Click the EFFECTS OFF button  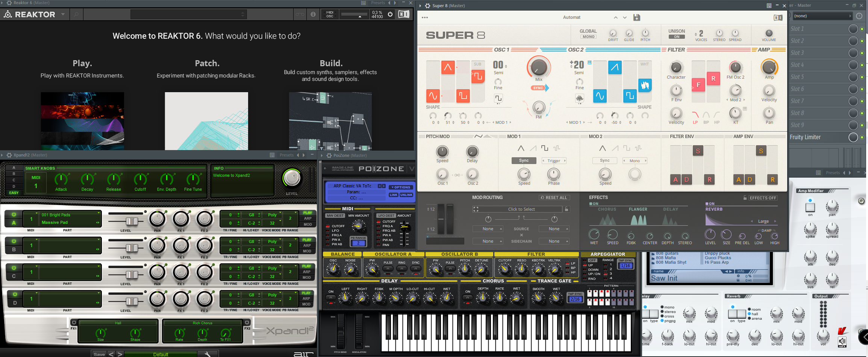pyautogui.click(x=763, y=198)
